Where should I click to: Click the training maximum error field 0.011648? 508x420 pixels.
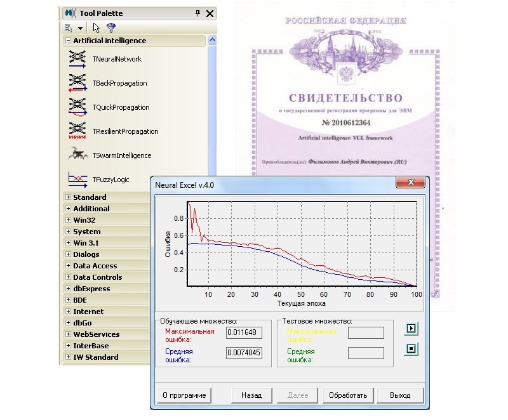pyautogui.click(x=244, y=332)
